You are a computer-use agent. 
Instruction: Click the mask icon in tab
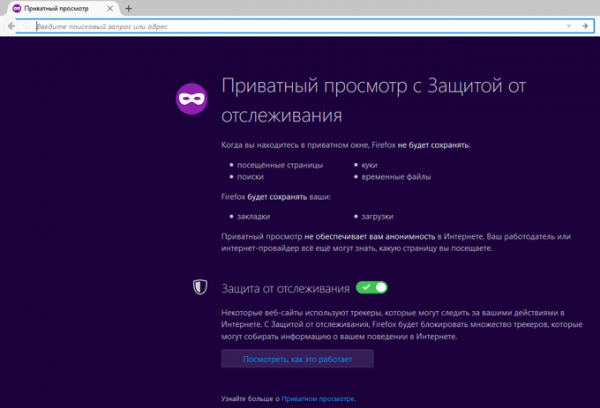pos(17,8)
